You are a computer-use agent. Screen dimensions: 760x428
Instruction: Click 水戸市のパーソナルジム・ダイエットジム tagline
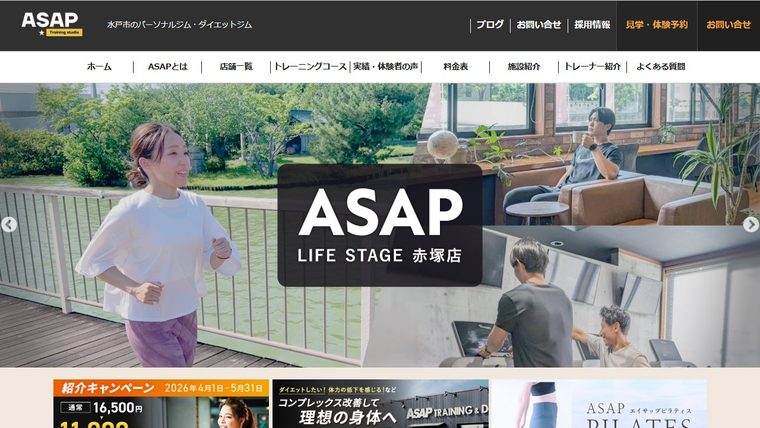[x=179, y=25]
